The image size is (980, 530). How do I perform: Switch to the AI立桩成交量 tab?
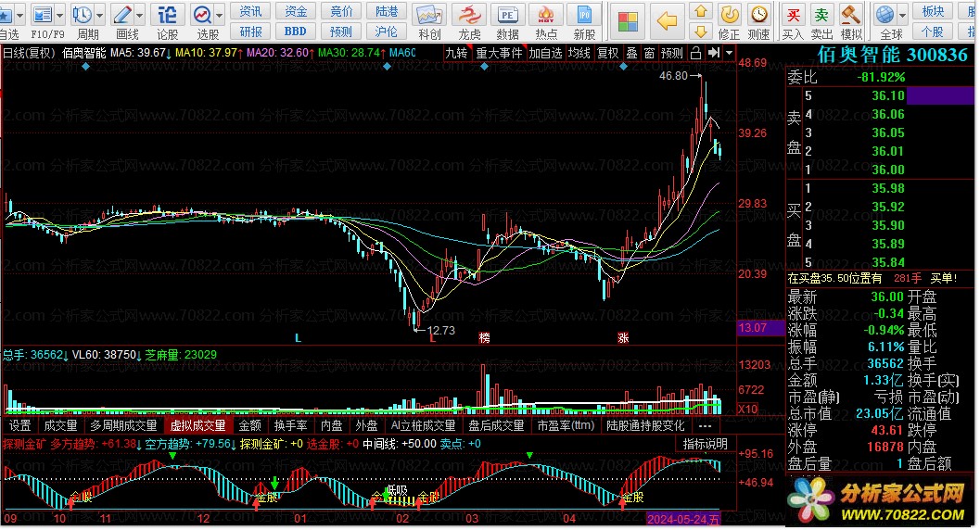coord(423,425)
